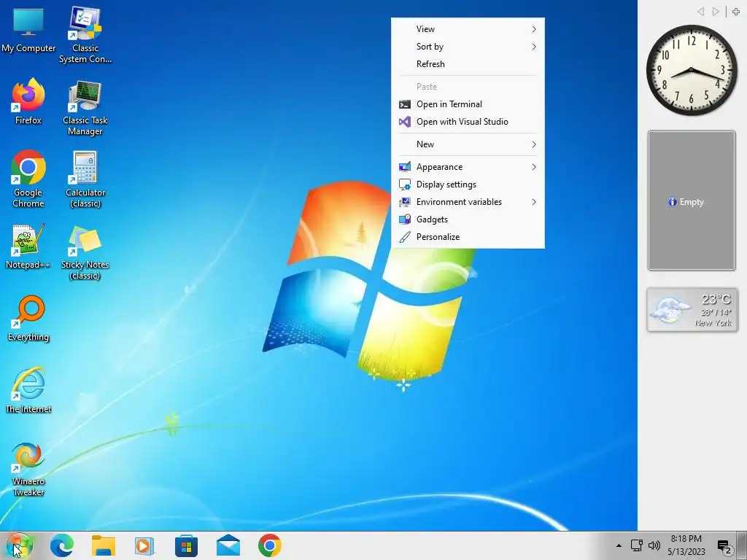Choose Open with Visual Studio
The width and height of the screenshot is (747, 560).
click(468, 122)
